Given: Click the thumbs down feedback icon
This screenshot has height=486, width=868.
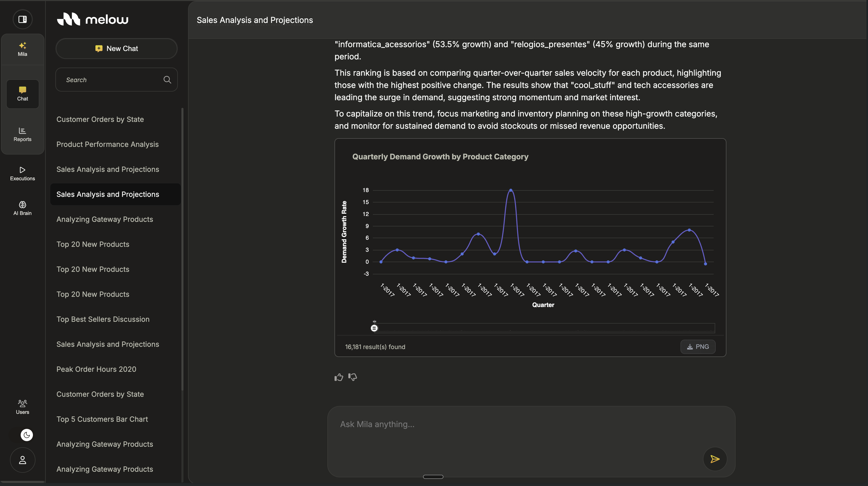Looking at the screenshot, I should (352, 377).
